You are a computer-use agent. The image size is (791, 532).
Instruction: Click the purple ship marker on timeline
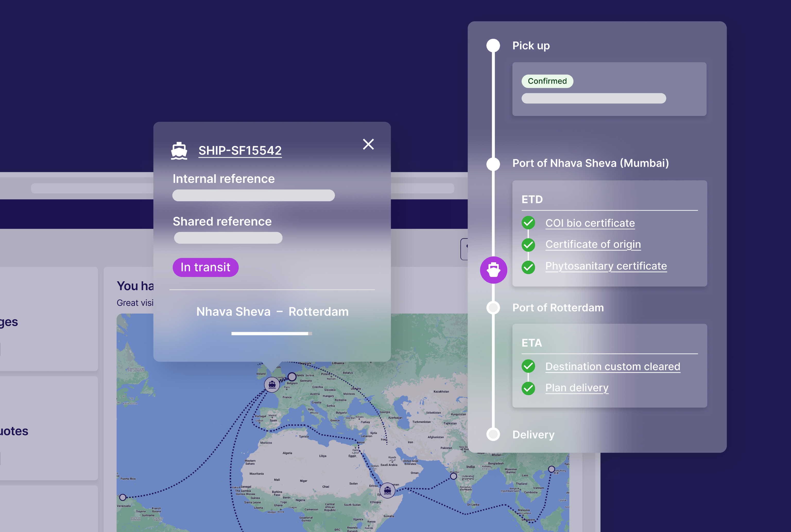click(493, 270)
